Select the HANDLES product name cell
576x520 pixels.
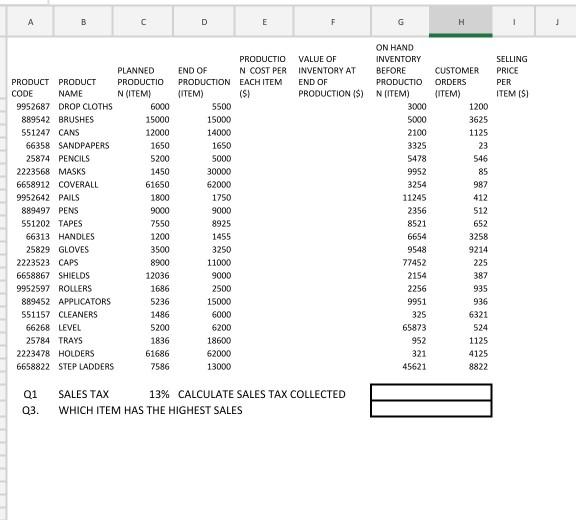(76, 236)
